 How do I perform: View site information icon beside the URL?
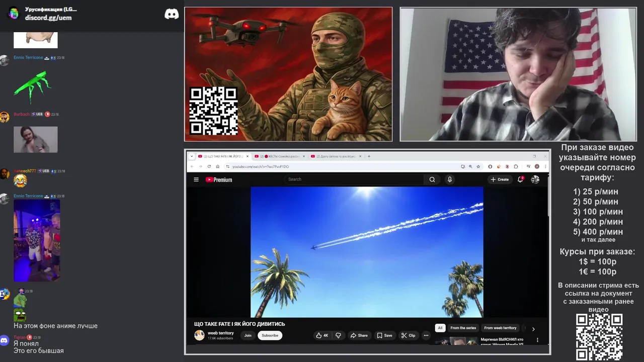tap(228, 166)
